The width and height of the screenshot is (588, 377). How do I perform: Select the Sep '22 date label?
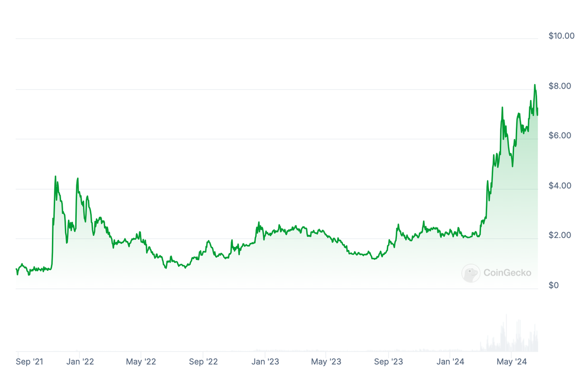(x=203, y=361)
